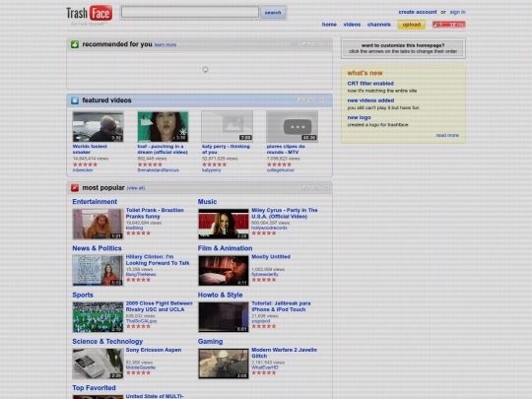The height and width of the screenshot is (399, 532).
Task: Click the sign in link
Action: (x=457, y=12)
